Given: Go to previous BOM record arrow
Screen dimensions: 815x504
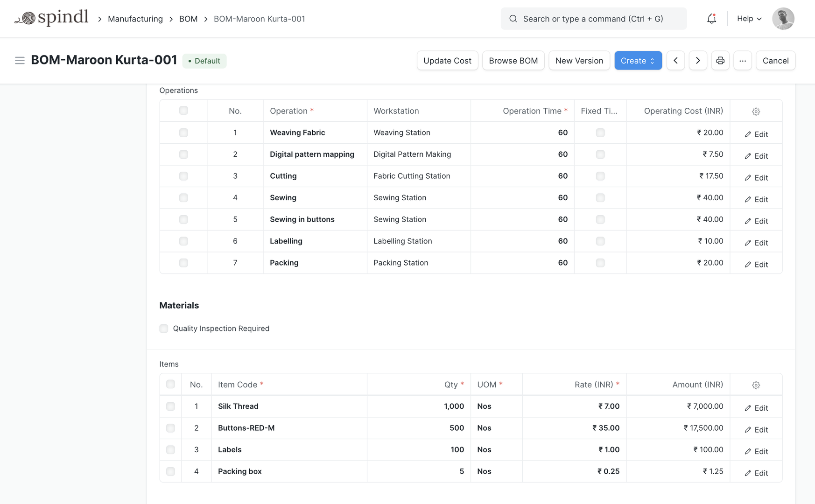Looking at the screenshot, I should pos(675,61).
